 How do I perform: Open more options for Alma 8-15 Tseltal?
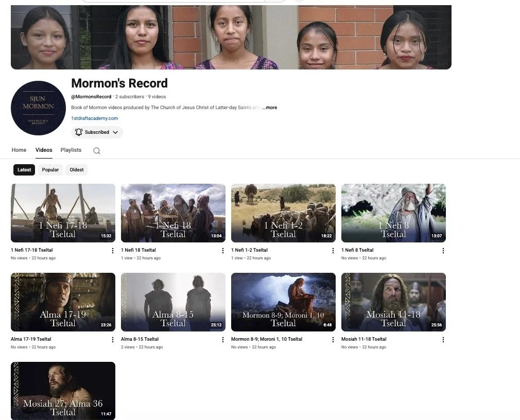pyautogui.click(x=223, y=339)
